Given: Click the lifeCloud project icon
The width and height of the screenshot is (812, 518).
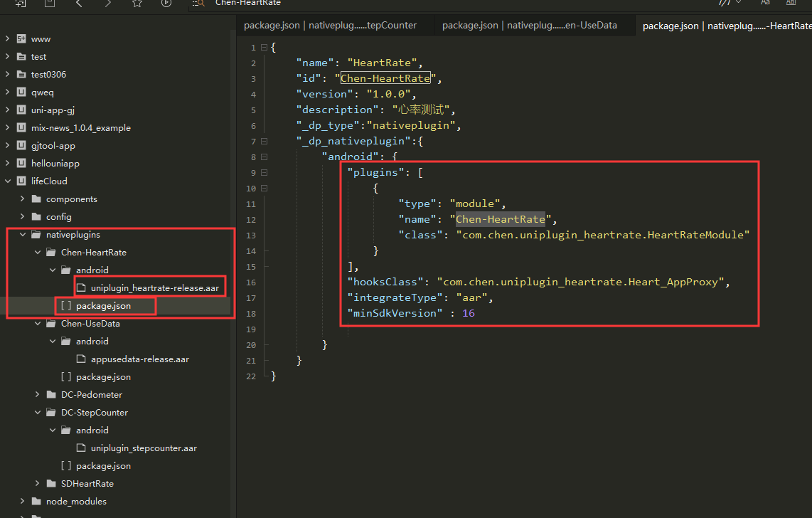Looking at the screenshot, I should 21,181.
